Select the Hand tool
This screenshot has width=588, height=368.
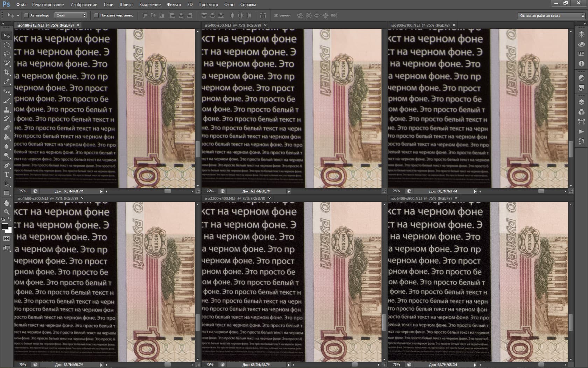coord(7,203)
